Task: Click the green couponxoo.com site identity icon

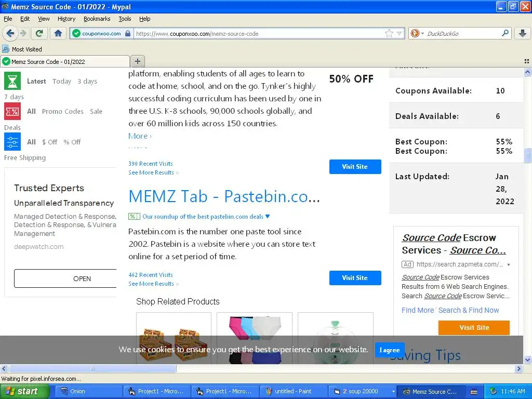Action: 76,33
